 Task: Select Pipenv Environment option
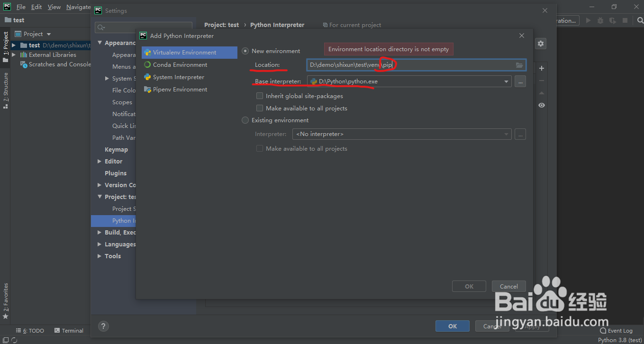180,90
